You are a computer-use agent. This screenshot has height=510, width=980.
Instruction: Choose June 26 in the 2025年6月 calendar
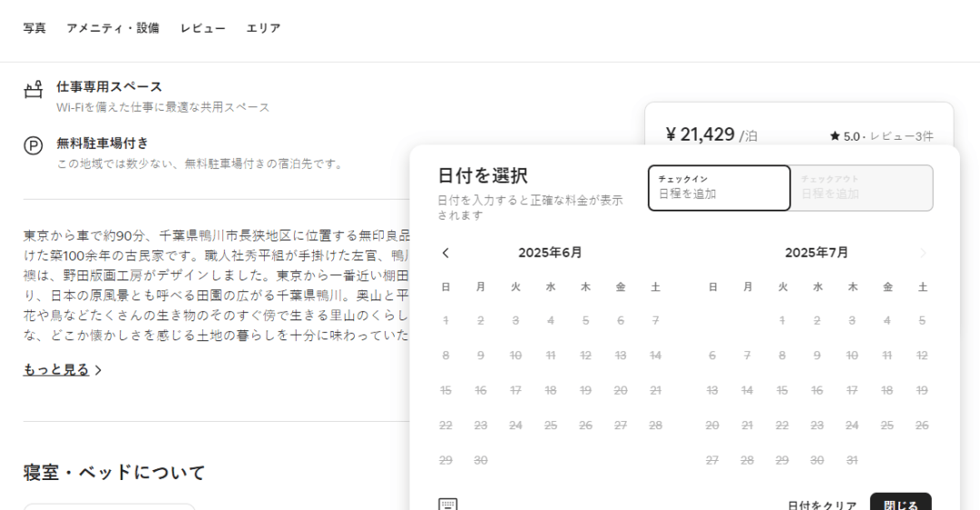tap(585, 426)
